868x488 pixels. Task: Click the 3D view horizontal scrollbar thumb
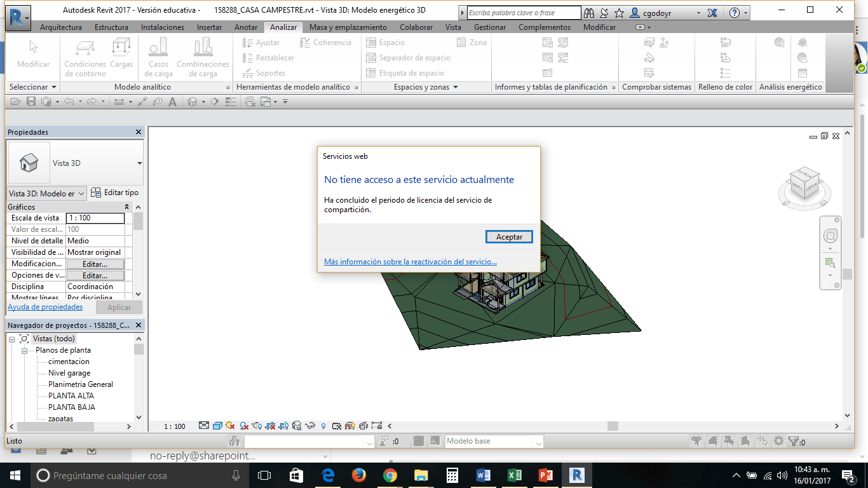[613, 426]
